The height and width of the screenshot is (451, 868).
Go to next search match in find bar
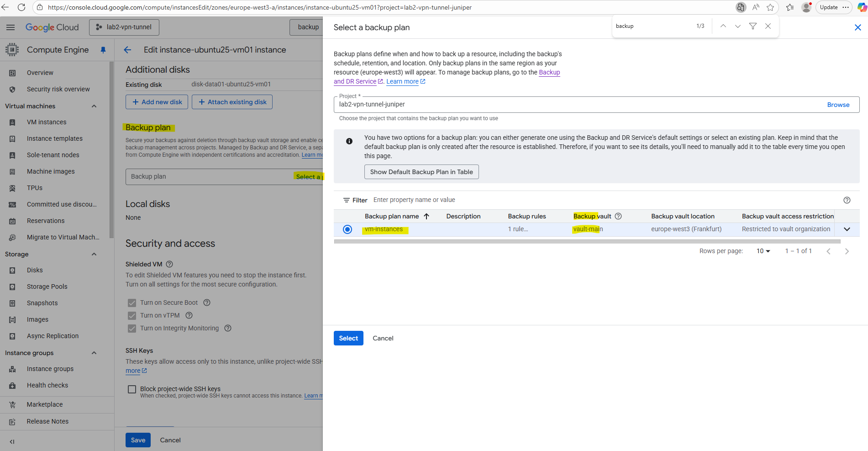[738, 26]
